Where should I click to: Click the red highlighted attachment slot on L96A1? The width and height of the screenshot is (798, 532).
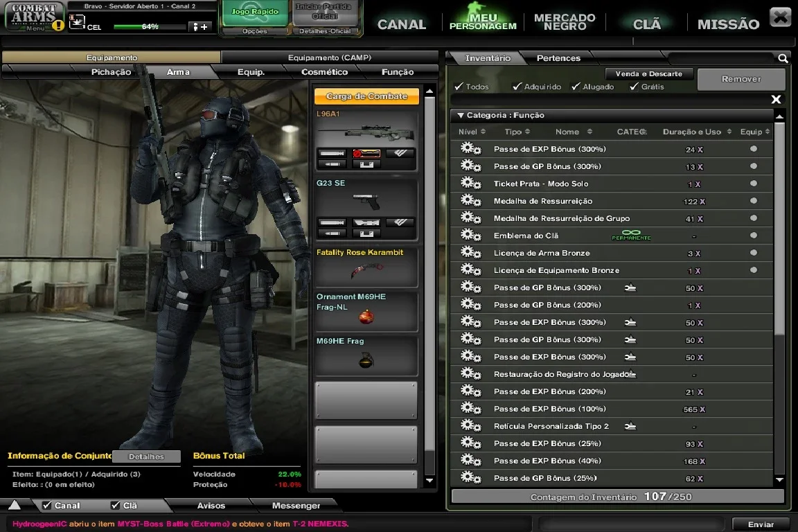tap(366, 153)
